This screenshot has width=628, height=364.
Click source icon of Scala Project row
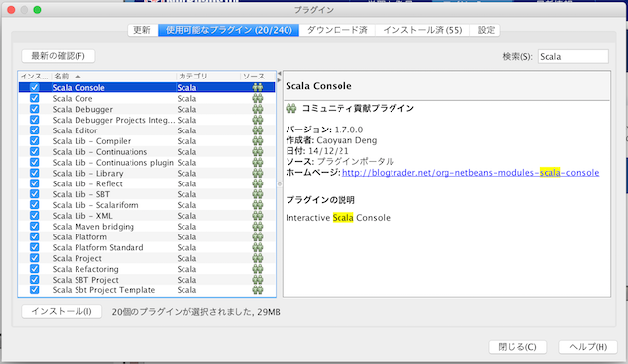(x=258, y=258)
